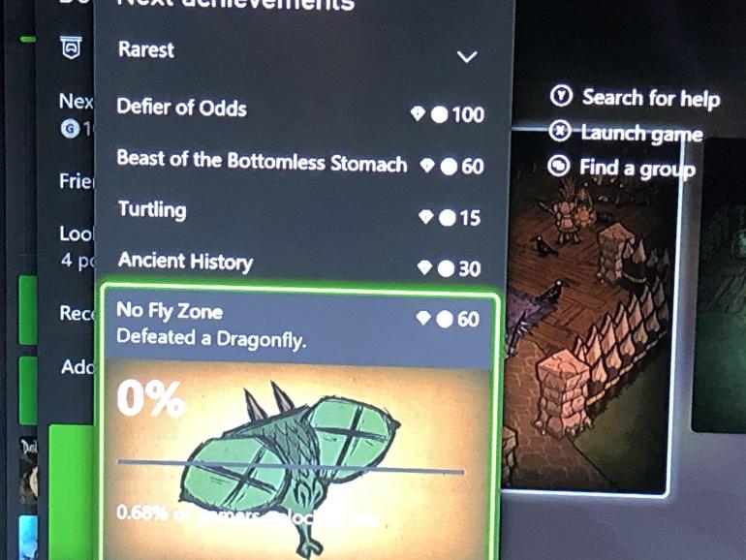The image size is (746, 560).
Task: Click the X button icon to launch game
Action: 560,131
